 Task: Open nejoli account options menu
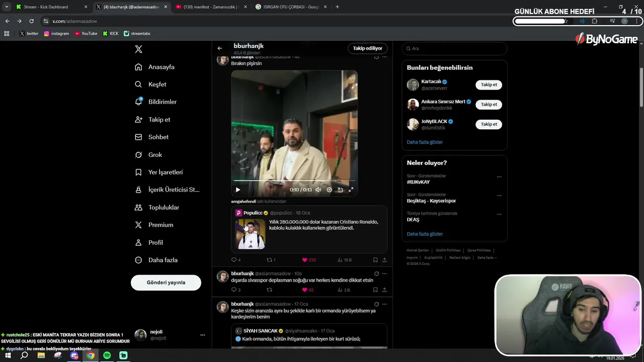pos(203,335)
